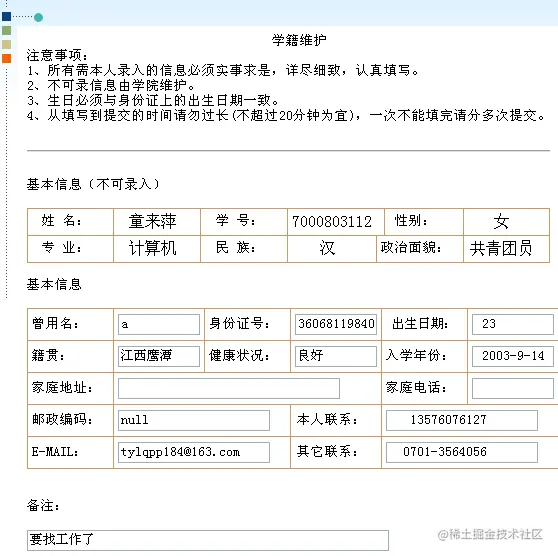Click notice line 4 about 20分钟
Viewport: 558px width, 556px height.
pyautogui.click(x=286, y=116)
